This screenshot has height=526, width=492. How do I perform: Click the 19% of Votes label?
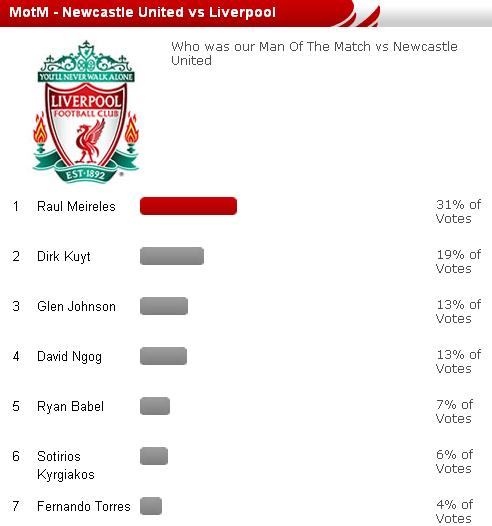point(458,261)
